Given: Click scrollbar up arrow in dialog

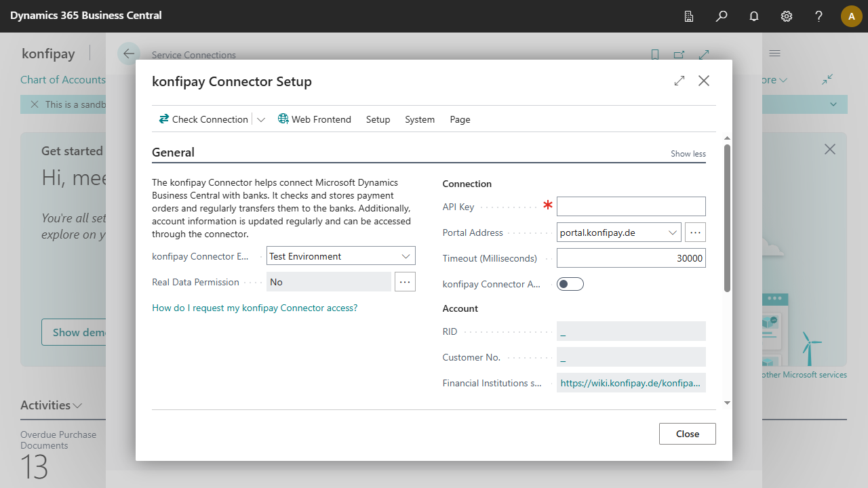Looking at the screenshot, I should [x=728, y=138].
